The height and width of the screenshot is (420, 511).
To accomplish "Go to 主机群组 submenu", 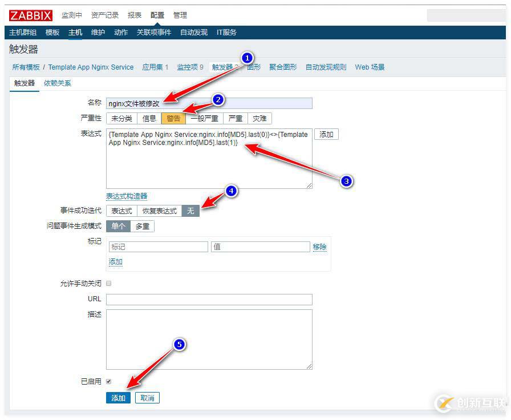I will point(23,33).
